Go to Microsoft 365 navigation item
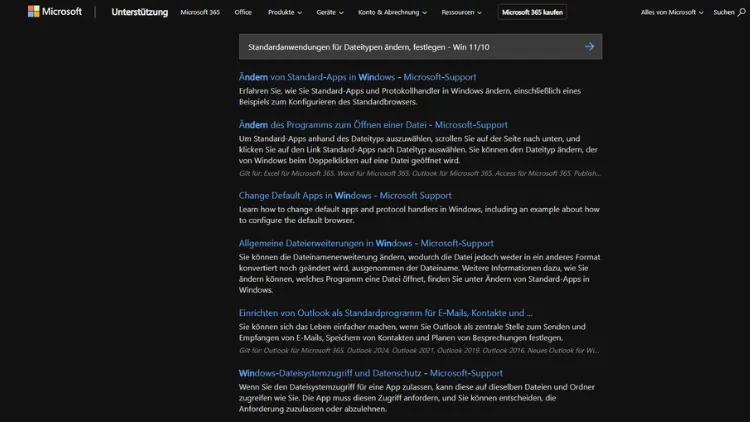The height and width of the screenshot is (422, 750). click(200, 12)
